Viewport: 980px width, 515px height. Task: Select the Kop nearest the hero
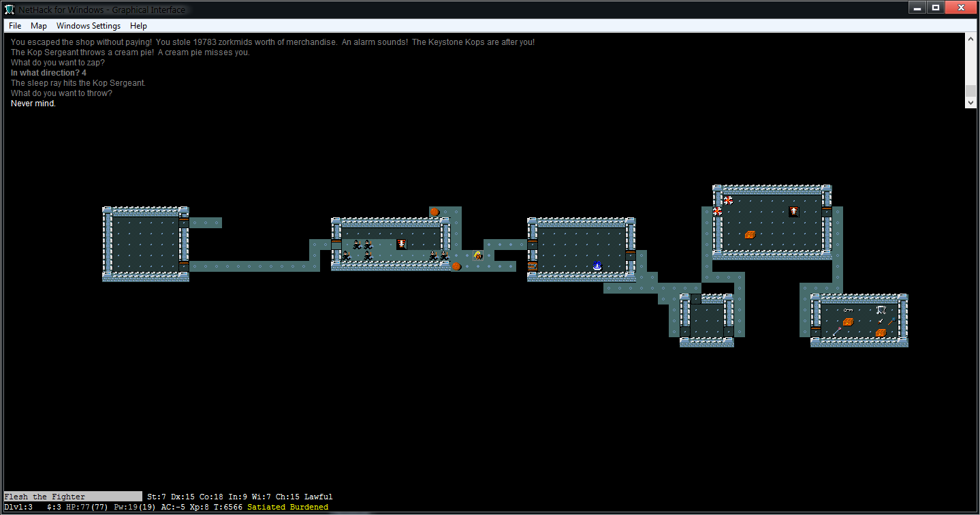[x=445, y=255]
